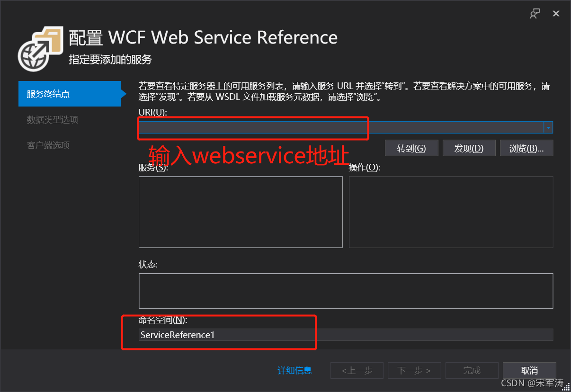This screenshot has width=571, height=392.
Task: Click the 状态 status display area
Action: pos(346,291)
